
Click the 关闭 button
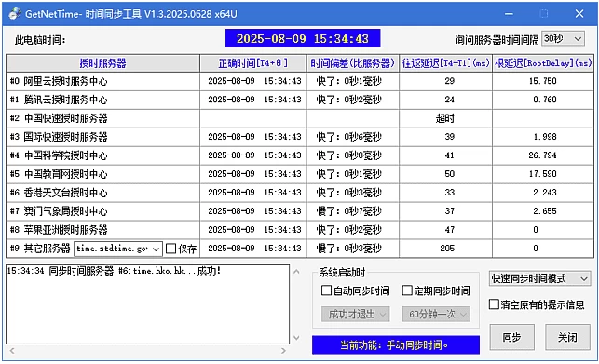pyautogui.click(x=567, y=337)
